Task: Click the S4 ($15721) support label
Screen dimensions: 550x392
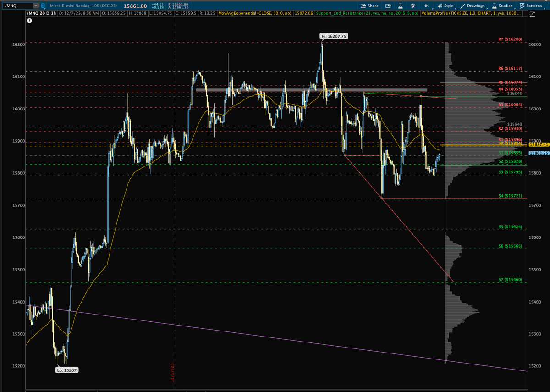Action: pyautogui.click(x=510, y=196)
